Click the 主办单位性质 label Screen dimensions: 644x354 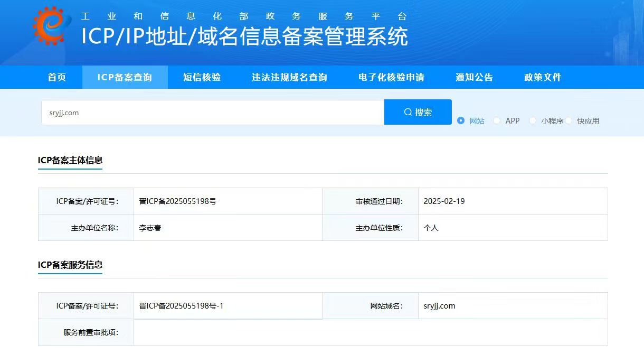click(379, 228)
